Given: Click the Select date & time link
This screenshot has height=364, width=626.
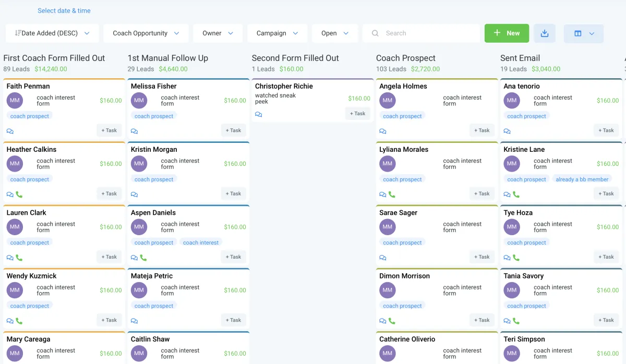Looking at the screenshot, I should [64, 10].
